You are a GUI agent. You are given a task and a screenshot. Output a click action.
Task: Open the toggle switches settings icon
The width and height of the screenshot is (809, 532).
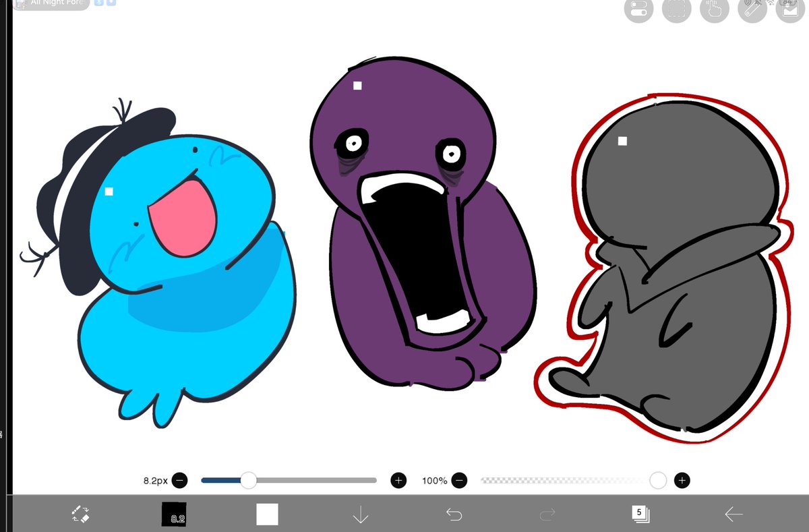tap(639, 9)
